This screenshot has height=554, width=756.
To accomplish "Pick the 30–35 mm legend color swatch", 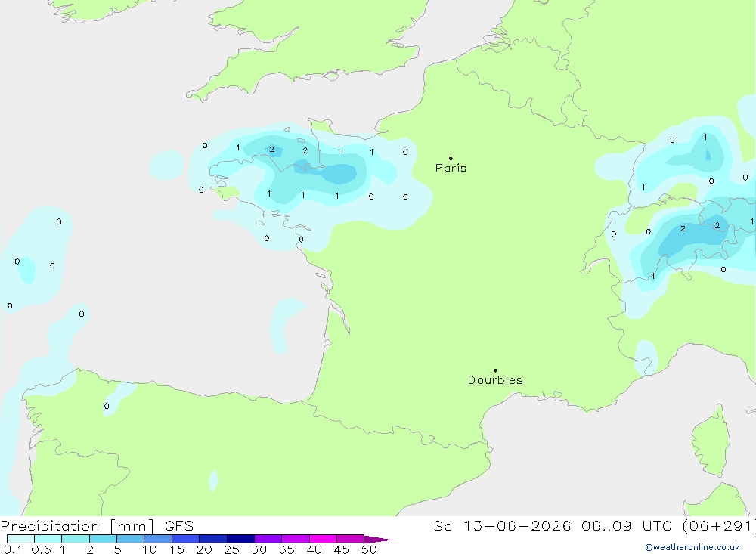I will point(268,539).
